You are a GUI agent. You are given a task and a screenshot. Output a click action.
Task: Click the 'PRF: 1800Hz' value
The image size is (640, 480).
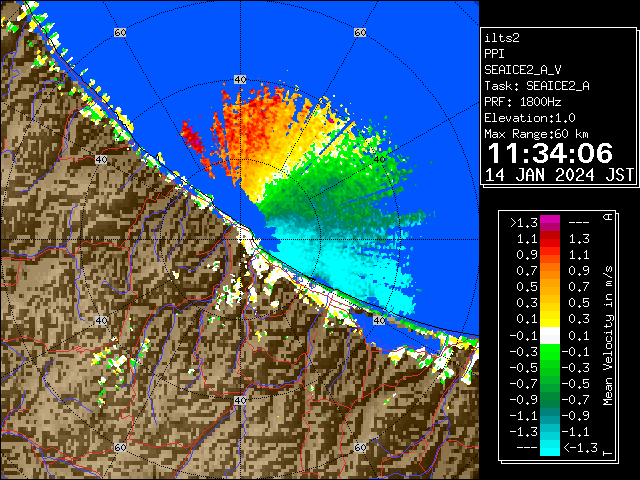[x=523, y=102]
